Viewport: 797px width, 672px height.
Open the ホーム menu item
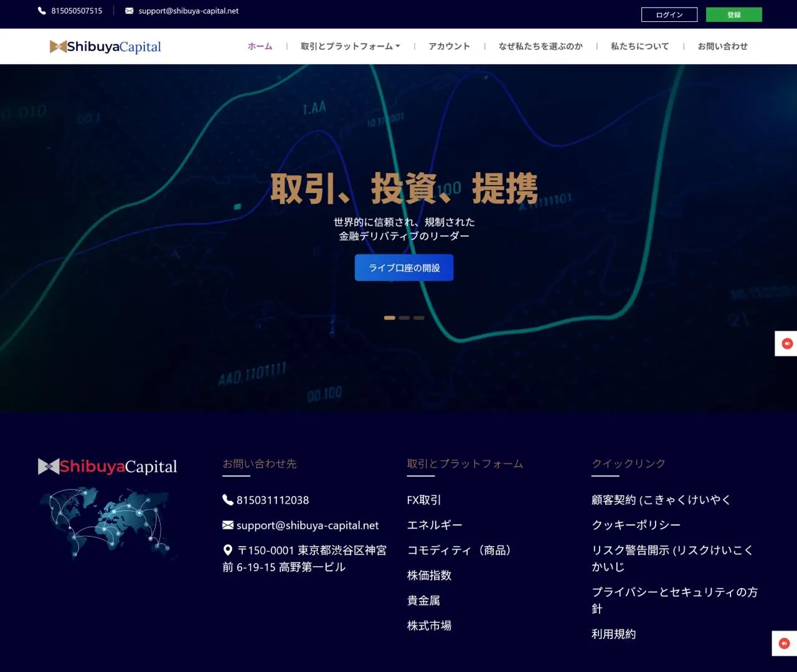pos(260,46)
